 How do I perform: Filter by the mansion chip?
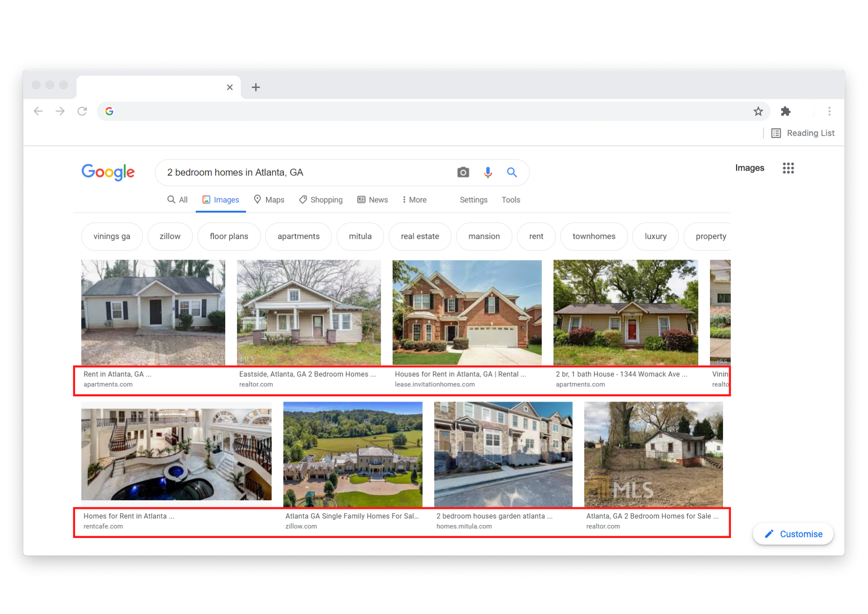point(484,236)
